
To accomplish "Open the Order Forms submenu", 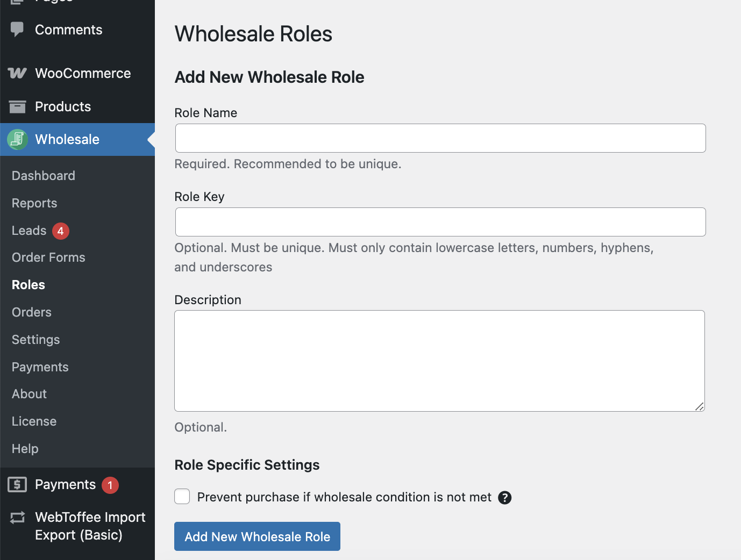I will click(x=48, y=257).
